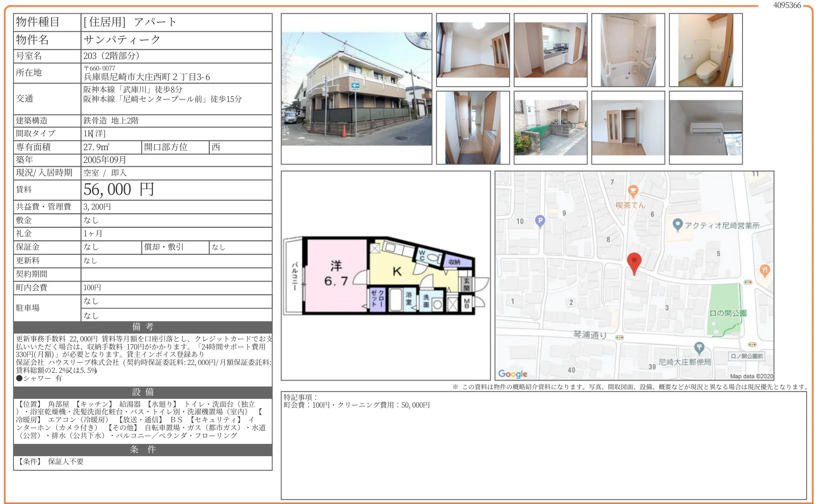The image size is (819, 504).
Task: Click the orange restaurant marker at map edge
Action: tap(764, 271)
